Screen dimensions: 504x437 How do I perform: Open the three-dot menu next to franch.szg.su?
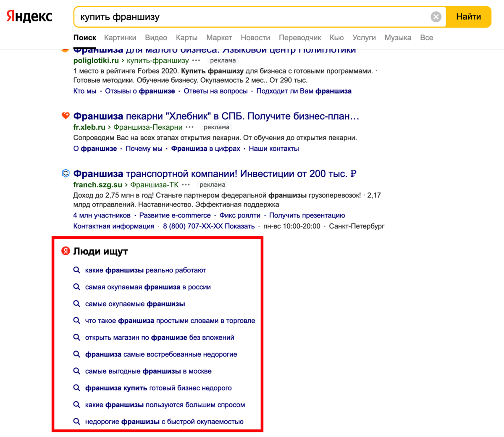186,185
